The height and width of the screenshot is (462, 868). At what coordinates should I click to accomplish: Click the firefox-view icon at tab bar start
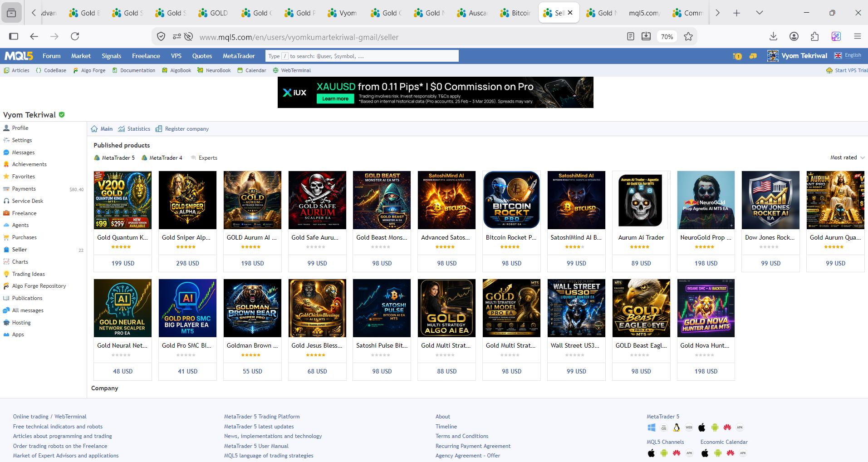pyautogui.click(x=11, y=13)
